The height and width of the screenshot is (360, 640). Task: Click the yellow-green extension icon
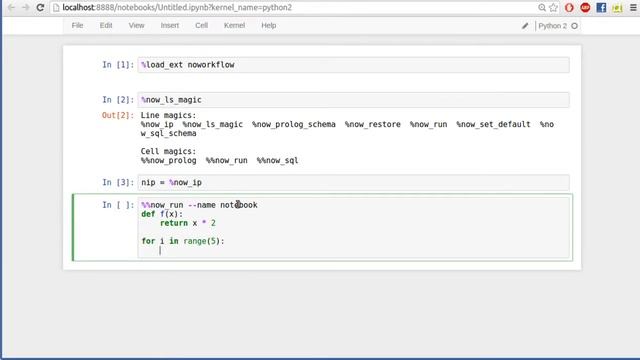(x=617, y=7)
